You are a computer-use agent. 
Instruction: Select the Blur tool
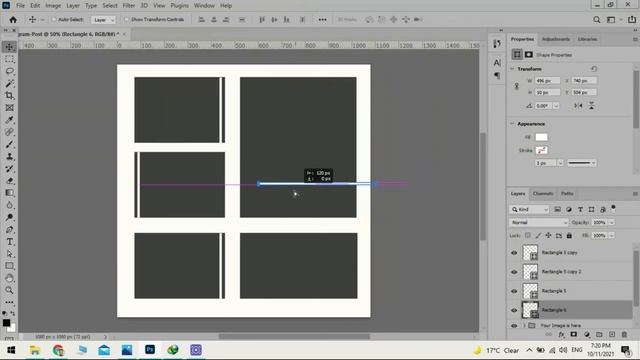(x=9, y=205)
